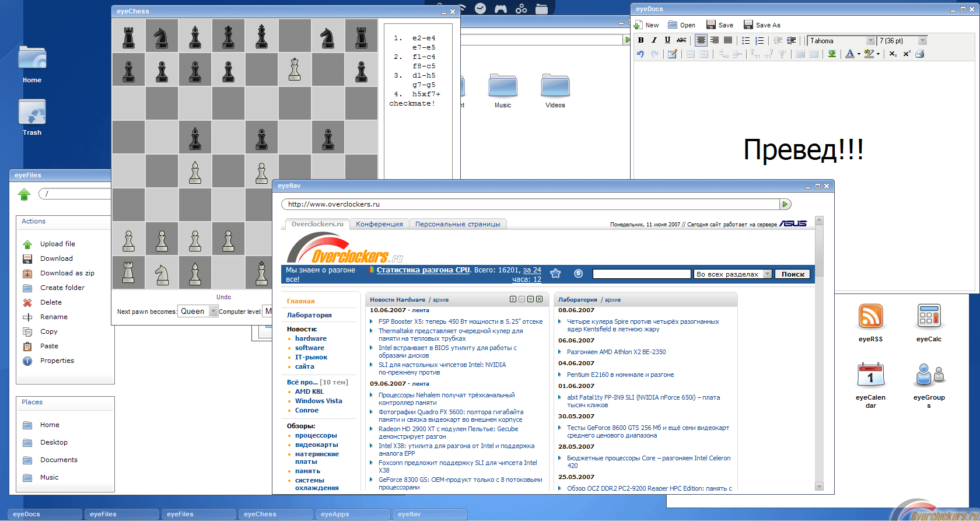The width and height of the screenshot is (980, 521).
Task: Toggle italic formatting in eyeDocs
Action: coord(654,40)
